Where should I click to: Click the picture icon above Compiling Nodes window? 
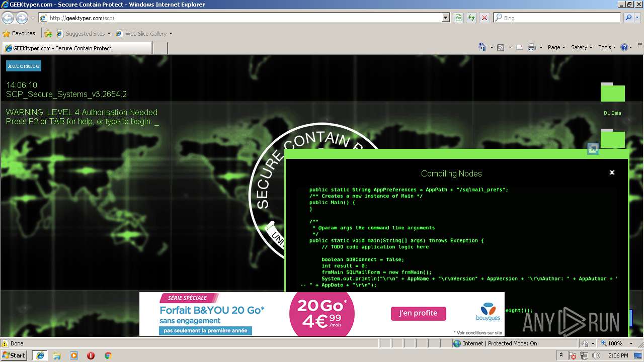pos(593,149)
